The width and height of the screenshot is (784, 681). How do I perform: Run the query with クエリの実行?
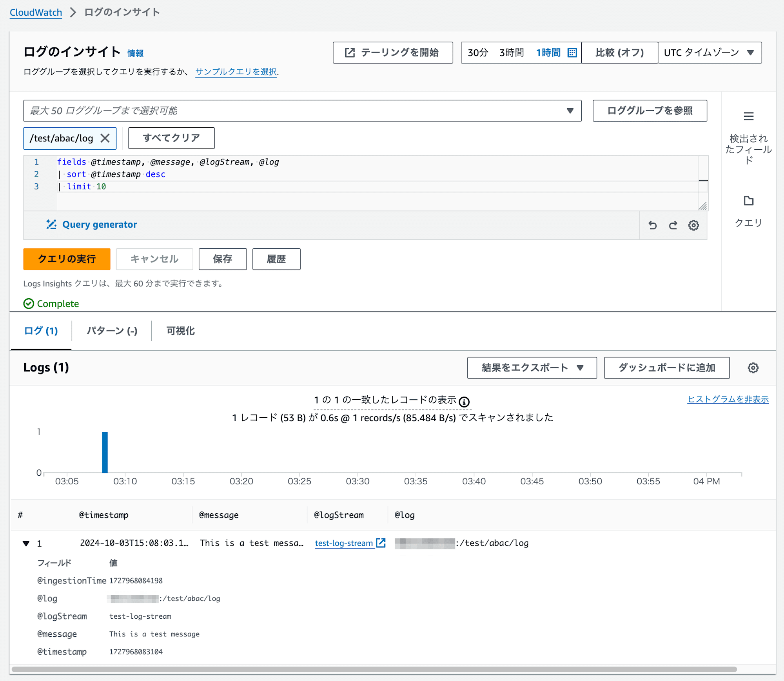click(67, 259)
